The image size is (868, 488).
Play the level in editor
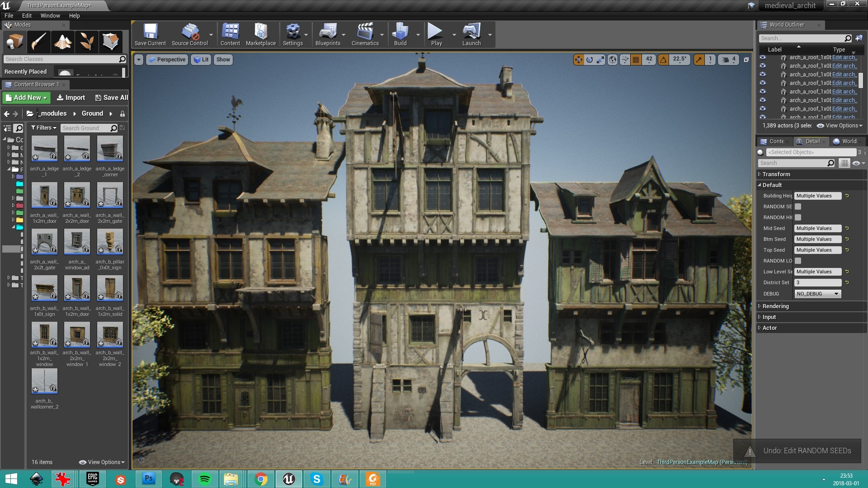436,35
